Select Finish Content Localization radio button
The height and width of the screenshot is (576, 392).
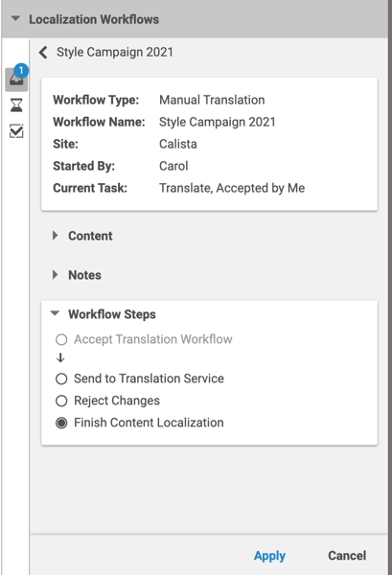(61, 423)
